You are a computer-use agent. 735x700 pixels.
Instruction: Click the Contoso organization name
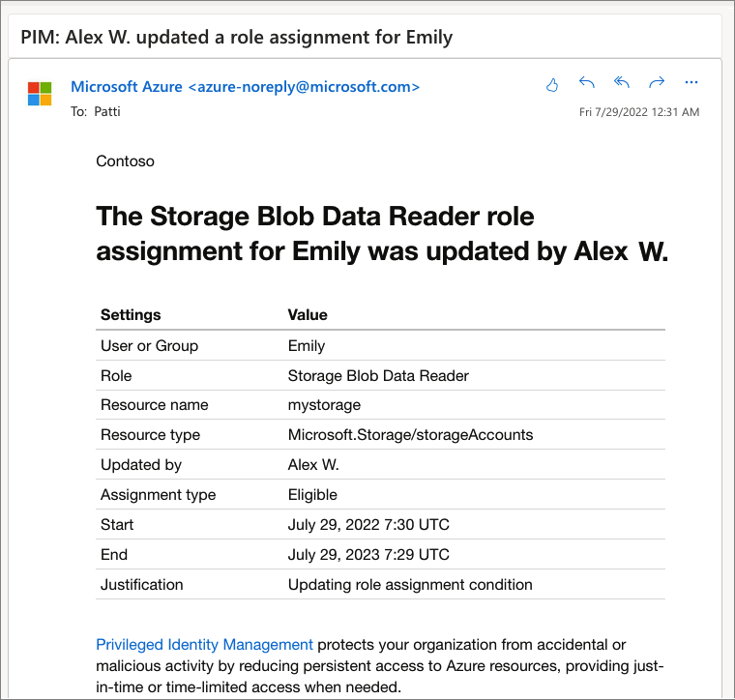[x=125, y=161]
